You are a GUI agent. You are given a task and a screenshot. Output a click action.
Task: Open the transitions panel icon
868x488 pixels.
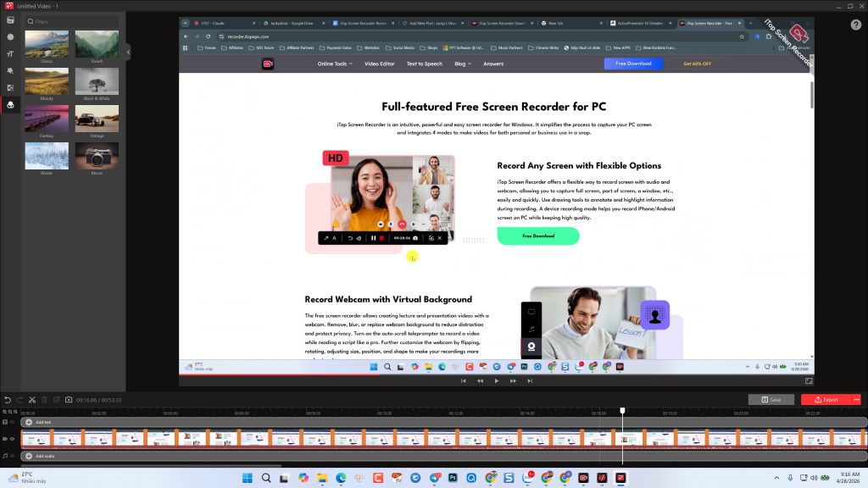[x=10, y=87]
